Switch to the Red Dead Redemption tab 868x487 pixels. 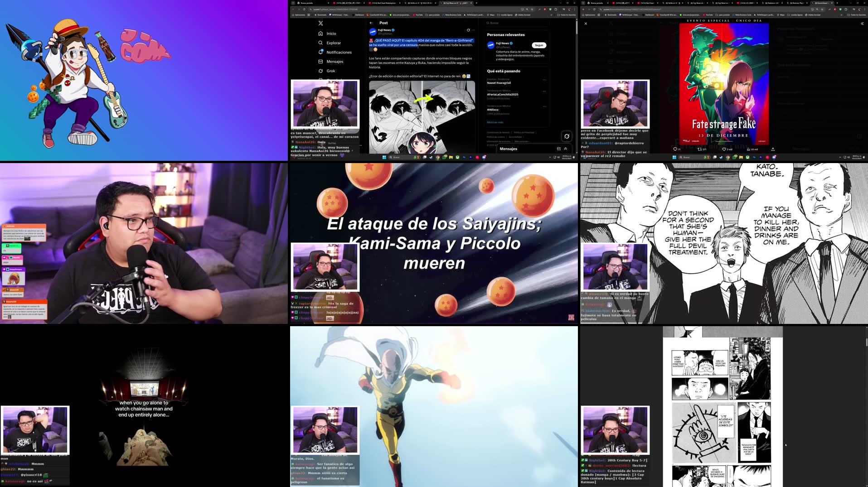tap(383, 3)
